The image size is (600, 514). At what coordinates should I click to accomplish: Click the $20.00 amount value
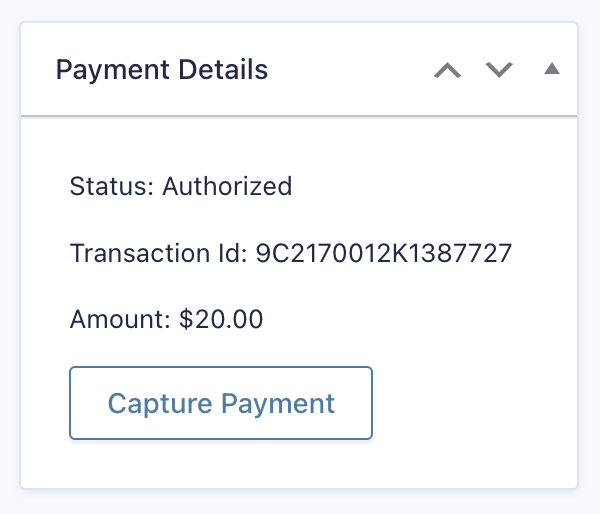pyautogui.click(x=221, y=320)
